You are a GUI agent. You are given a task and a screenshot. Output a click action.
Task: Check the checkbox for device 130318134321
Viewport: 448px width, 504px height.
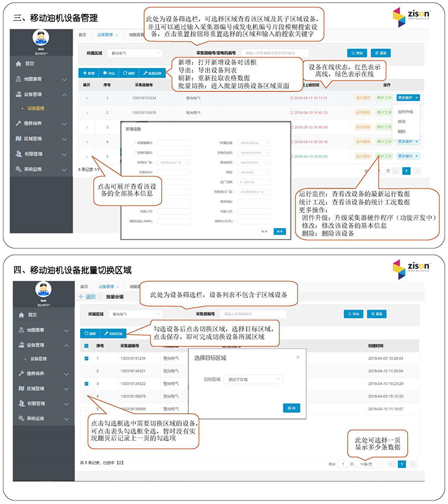[x=86, y=371]
